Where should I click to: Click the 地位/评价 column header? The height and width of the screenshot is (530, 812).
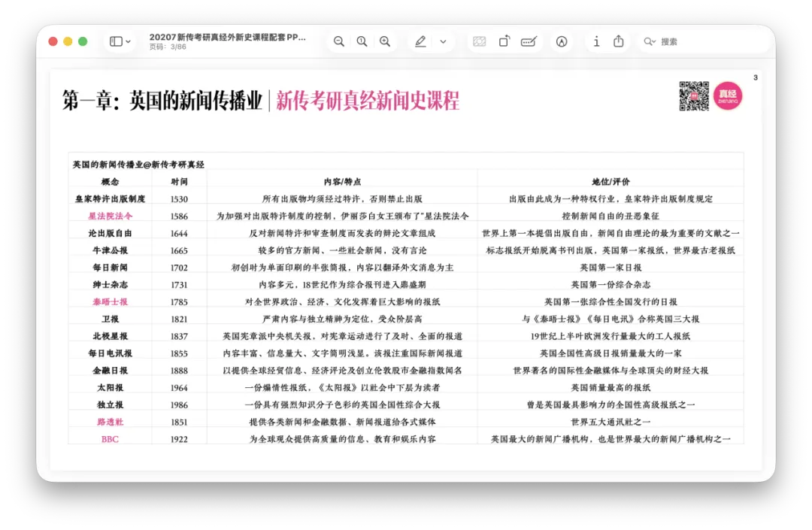click(611, 182)
